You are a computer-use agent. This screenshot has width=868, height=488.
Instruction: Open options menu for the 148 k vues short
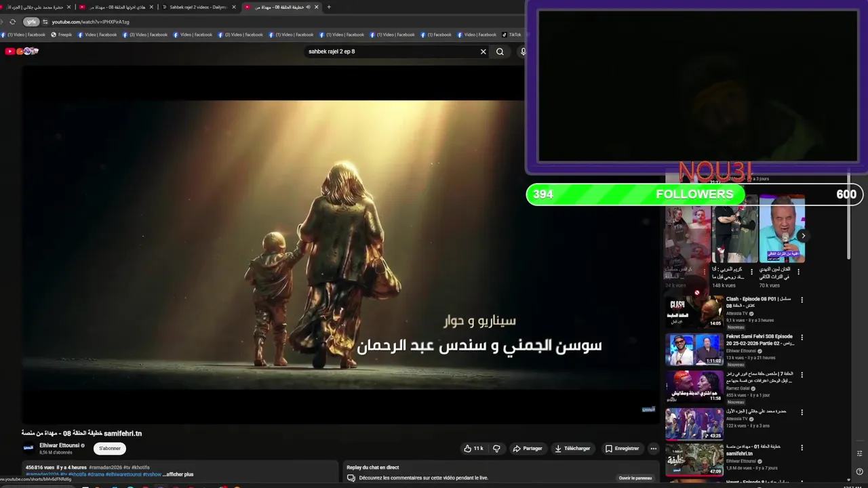pyautogui.click(x=751, y=271)
